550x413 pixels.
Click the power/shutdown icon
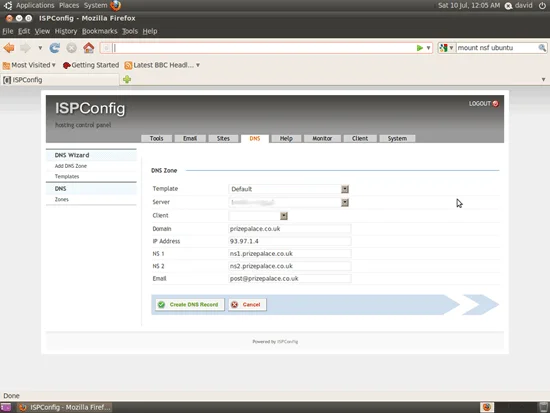coord(542,5)
